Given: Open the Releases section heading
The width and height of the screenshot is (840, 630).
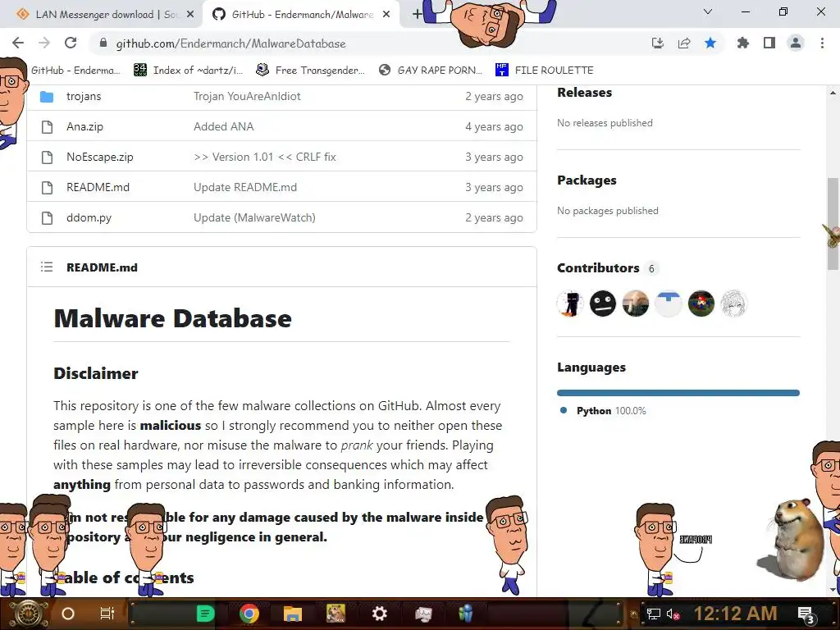Looking at the screenshot, I should (584, 93).
